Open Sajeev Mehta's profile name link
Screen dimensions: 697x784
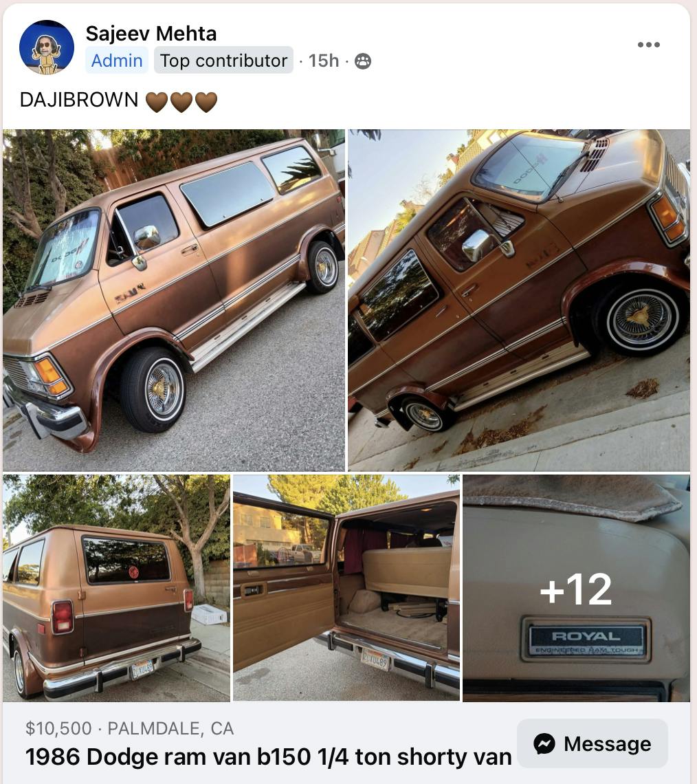point(151,34)
